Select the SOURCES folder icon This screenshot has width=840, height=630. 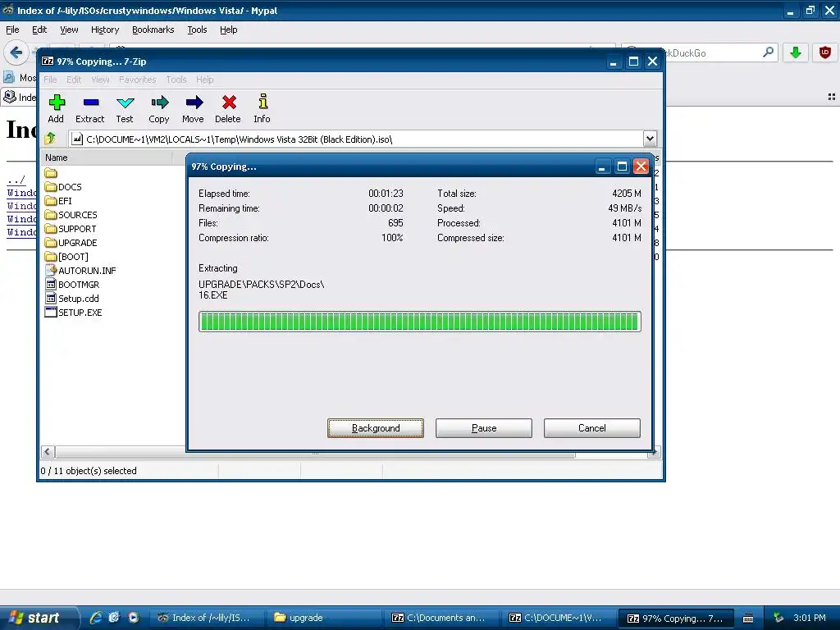pos(51,215)
